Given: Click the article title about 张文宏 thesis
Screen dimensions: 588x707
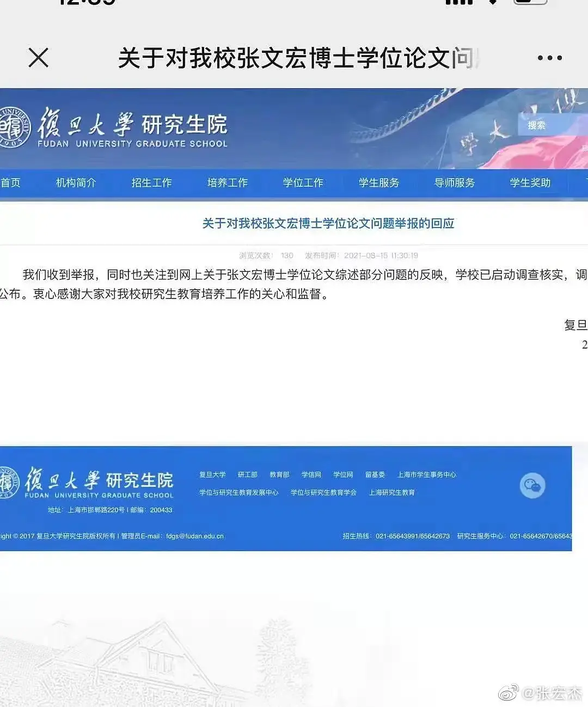Looking at the screenshot, I should [x=328, y=223].
